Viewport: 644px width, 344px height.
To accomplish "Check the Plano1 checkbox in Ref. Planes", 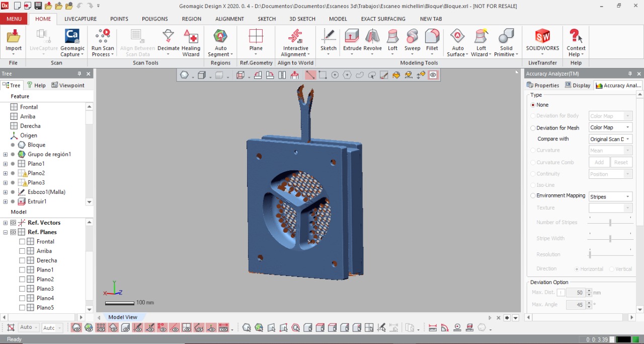I will point(22,270).
